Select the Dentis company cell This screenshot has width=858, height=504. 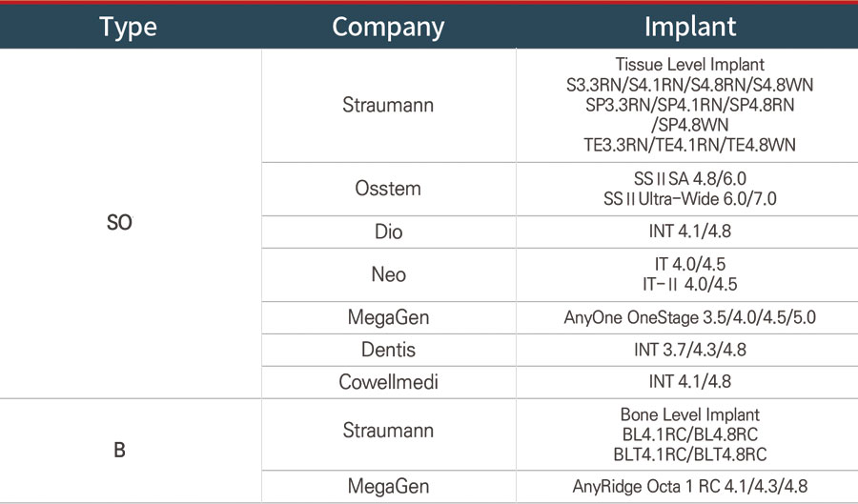pyautogui.click(x=388, y=350)
